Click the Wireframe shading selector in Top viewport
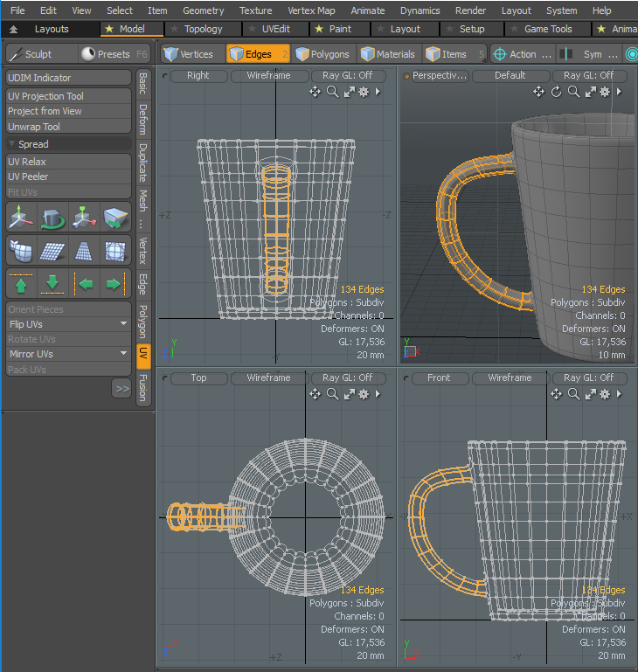The image size is (638, 672). pos(268,378)
